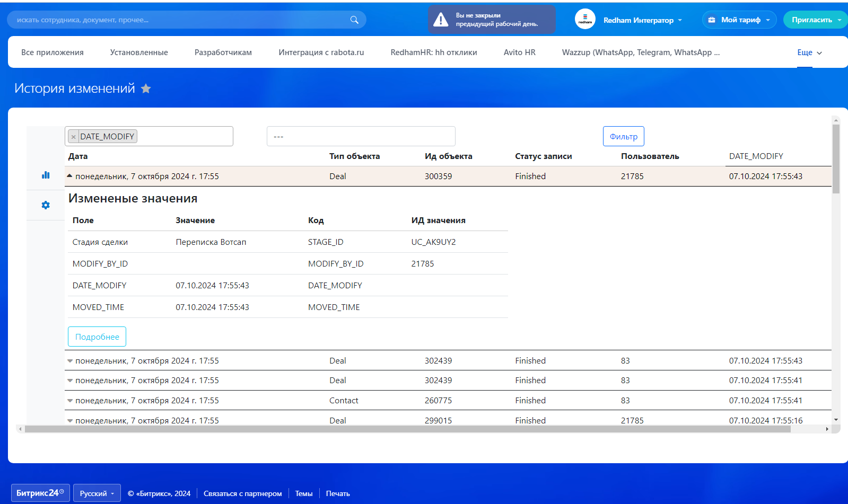This screenshot has height=504, width=848.
Task: Open the Пригласить dropdown arrow
Action: tap(839, 20)
